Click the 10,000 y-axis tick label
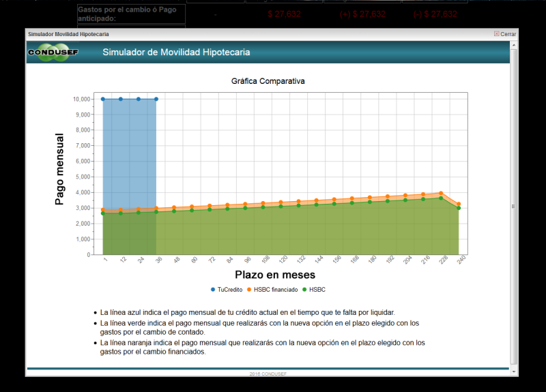 (x=81, y=99)
